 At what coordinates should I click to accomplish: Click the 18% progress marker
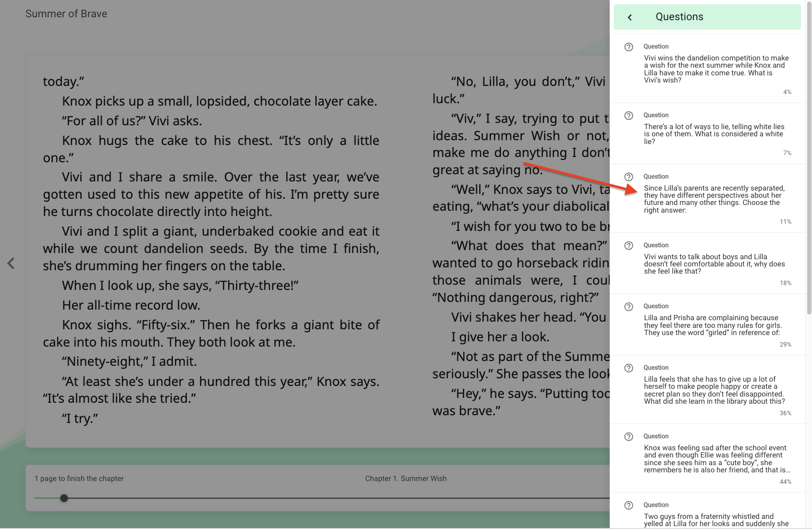(x=786, y=283)
